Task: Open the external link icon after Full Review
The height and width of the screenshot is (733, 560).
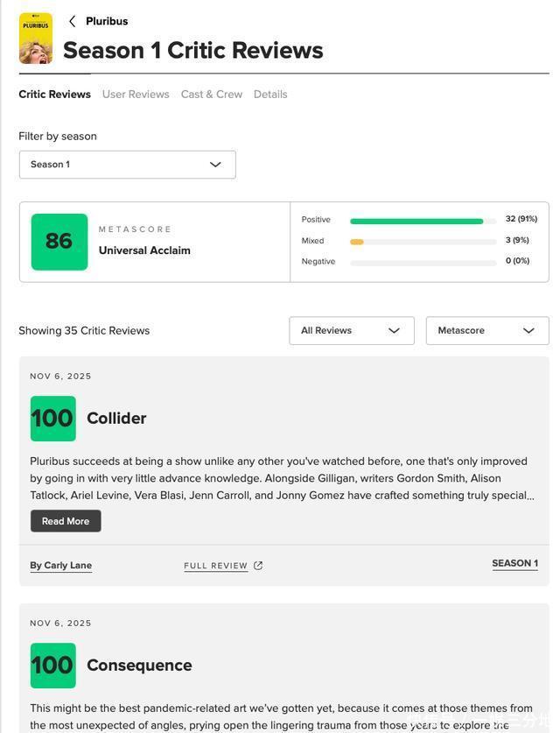Action: [x=258, y=566]
